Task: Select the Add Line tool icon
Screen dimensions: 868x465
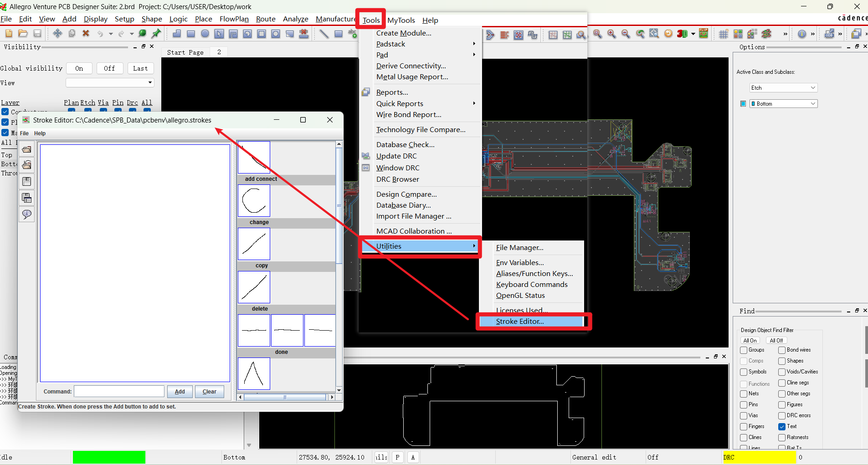Action: click(324, 34)
